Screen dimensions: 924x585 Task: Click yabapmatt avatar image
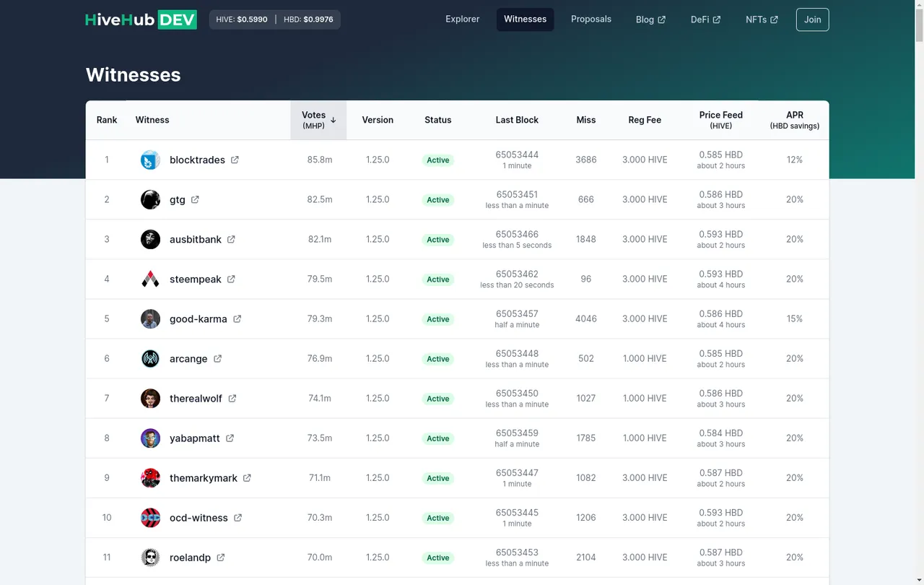150,438
